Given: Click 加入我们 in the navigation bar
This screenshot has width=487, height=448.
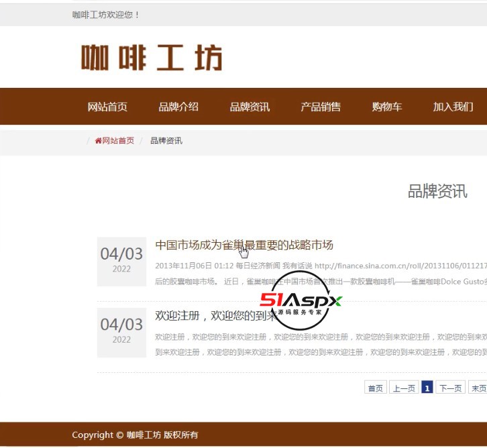Looking at the screenshot, I should (453, 107).
